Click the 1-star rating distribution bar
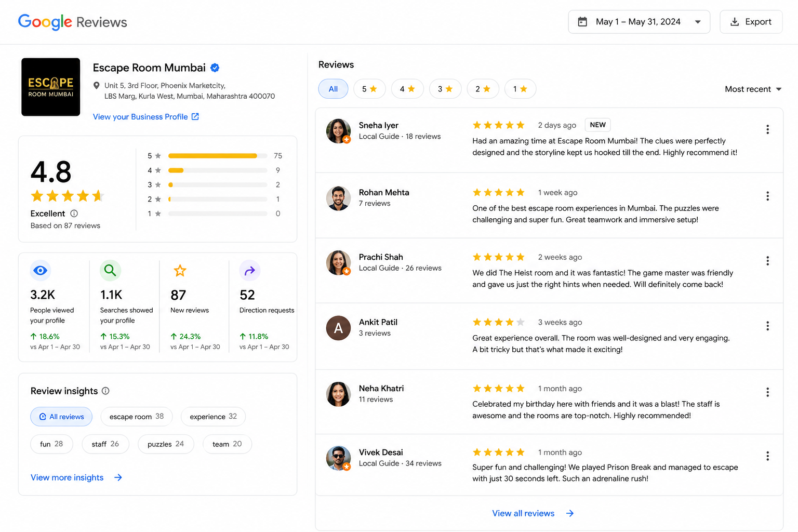Image resolution: width=798 pixels, height=532 pixels. (x=218, y=214)
